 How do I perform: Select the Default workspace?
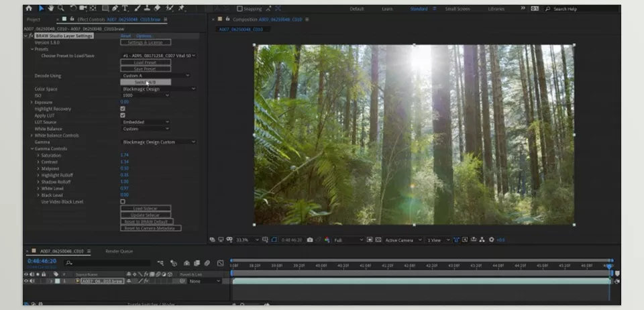tap(356, 9)
